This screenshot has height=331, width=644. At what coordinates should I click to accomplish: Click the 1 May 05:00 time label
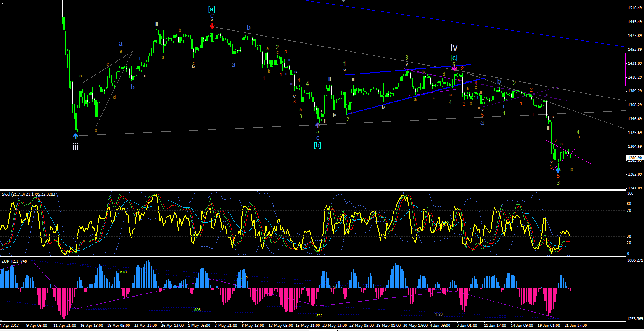(199, 325)
